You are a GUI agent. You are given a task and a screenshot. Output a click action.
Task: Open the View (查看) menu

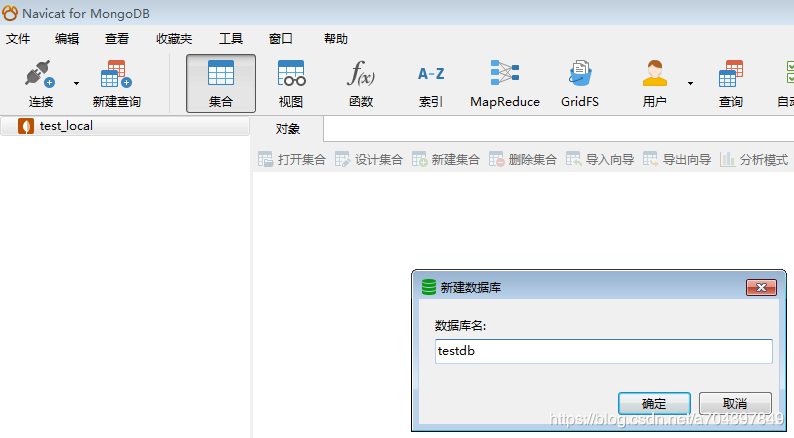pyautogui.click(x=117, y=39)
